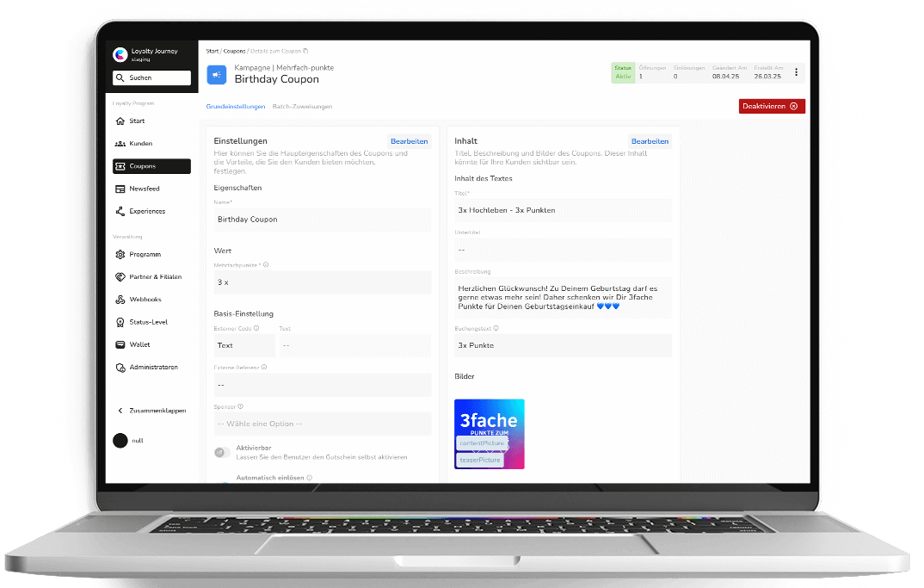
Task: Click the Beschreibung text area
Action: tap(563, 298)
